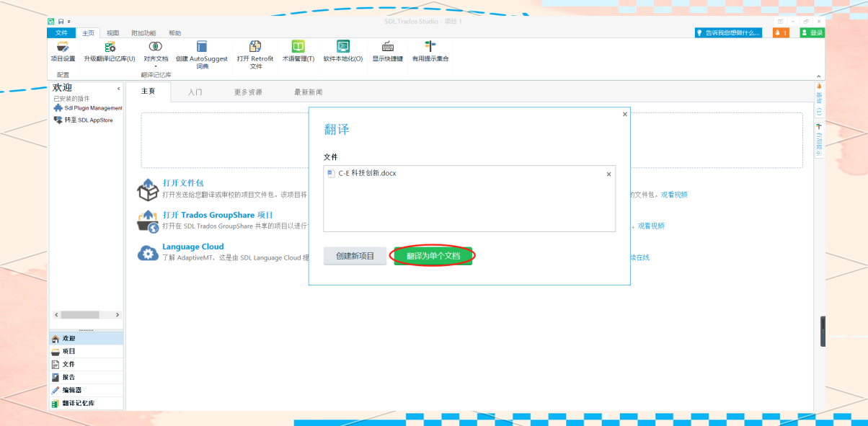Click the save icon in quick access toolbar
The image size is (868, 426).
click(x=61, y=22)
